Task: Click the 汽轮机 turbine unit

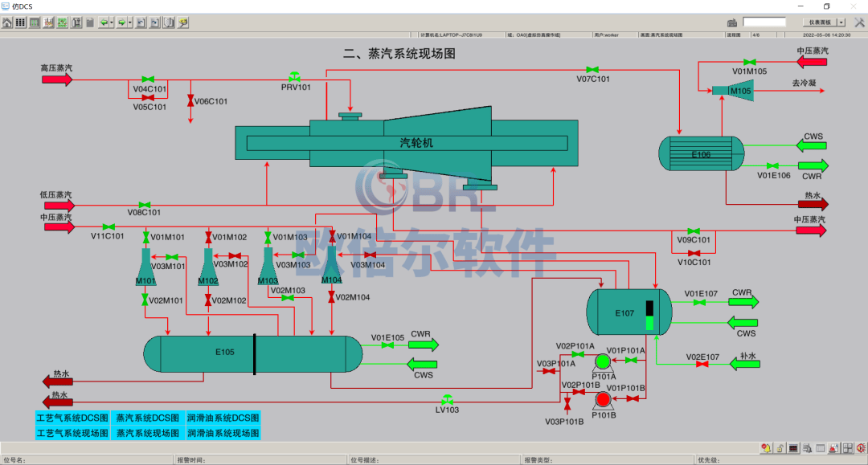Action: point(407,143)
